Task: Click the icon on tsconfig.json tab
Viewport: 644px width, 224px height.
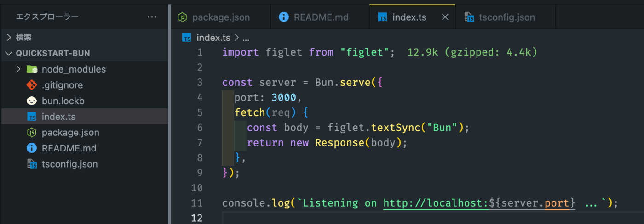Action: (x=470, y=17)
